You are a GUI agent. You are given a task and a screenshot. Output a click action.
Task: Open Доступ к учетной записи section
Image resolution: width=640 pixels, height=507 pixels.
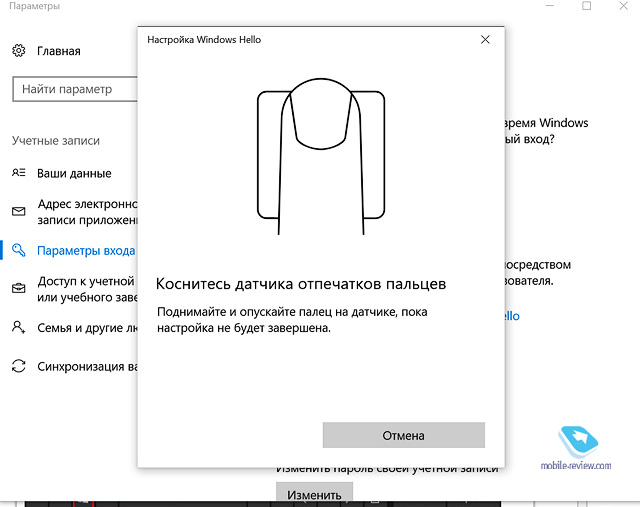[x=87, y=289]
